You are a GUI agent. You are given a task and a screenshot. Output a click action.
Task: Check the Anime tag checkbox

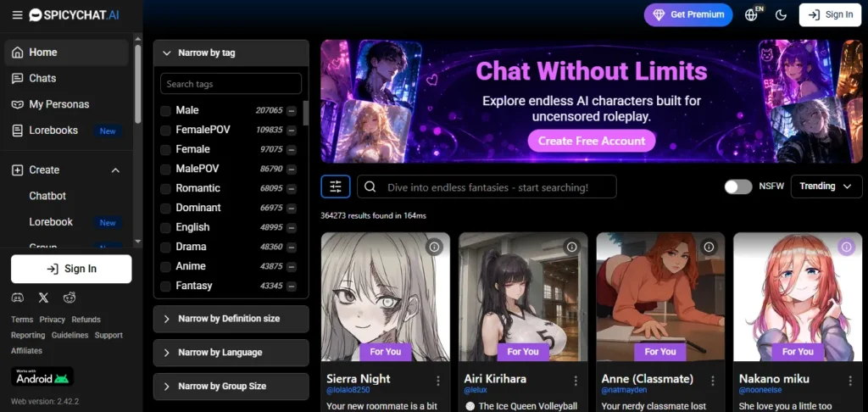pos(165,267)
